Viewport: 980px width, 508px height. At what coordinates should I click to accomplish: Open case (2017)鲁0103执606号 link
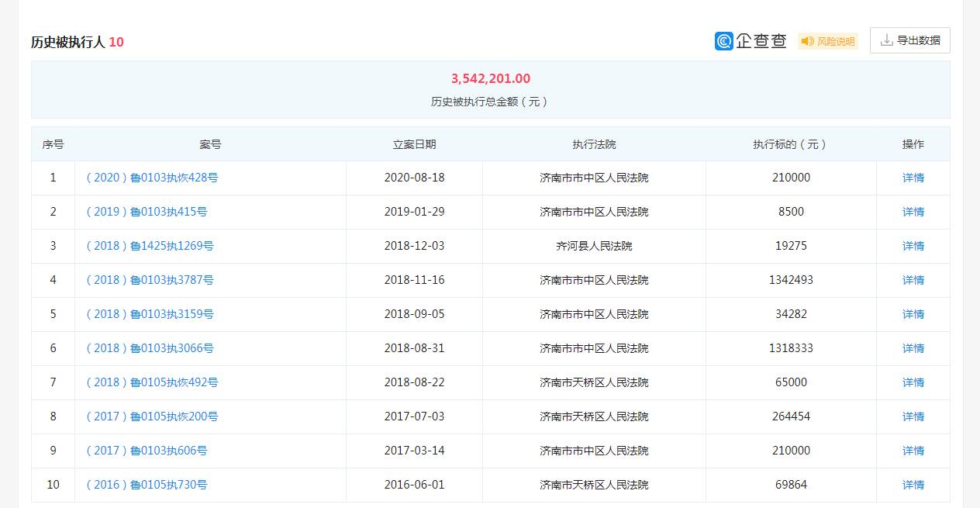tap(147, 451)
